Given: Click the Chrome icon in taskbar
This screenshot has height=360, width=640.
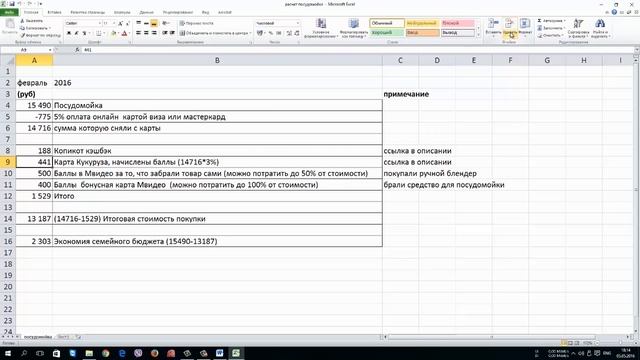Looking at the screenshot, I should [x=106, y=353].
